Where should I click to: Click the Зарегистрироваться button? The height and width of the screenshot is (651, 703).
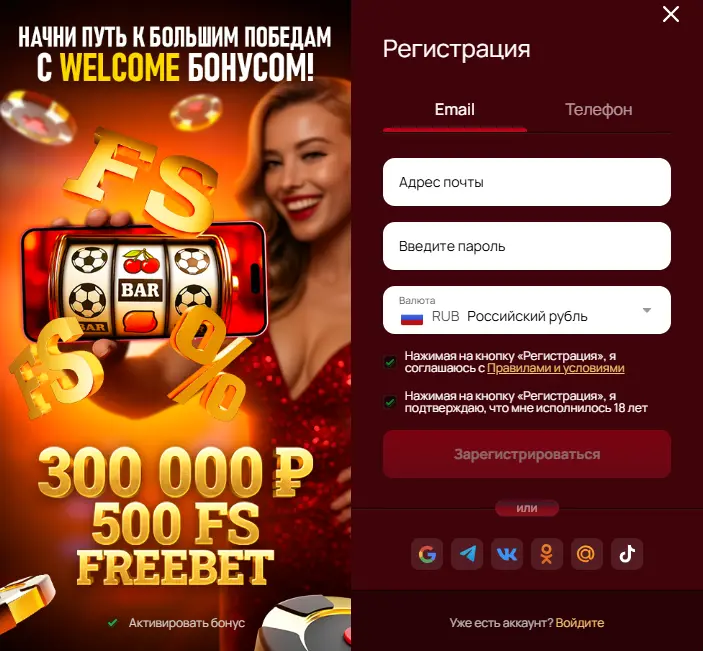pos(527,454)
